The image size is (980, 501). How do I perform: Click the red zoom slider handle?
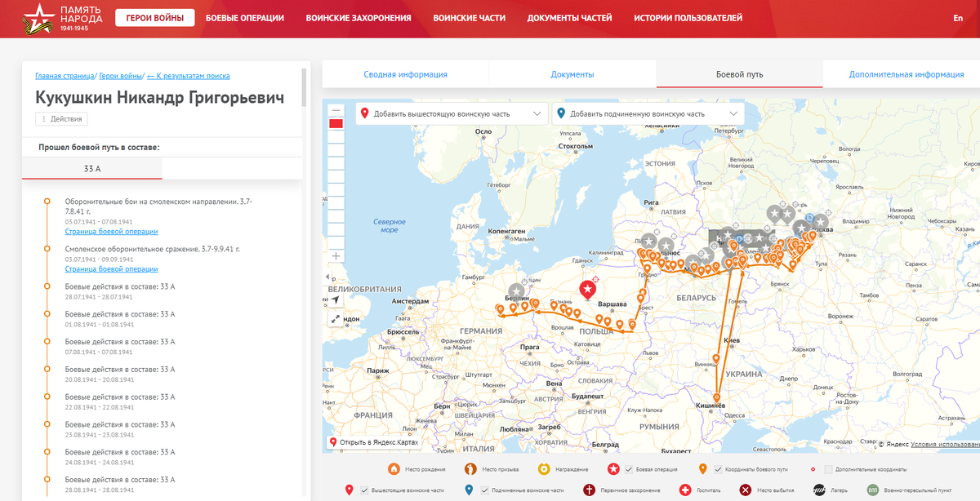pos(336,123)
